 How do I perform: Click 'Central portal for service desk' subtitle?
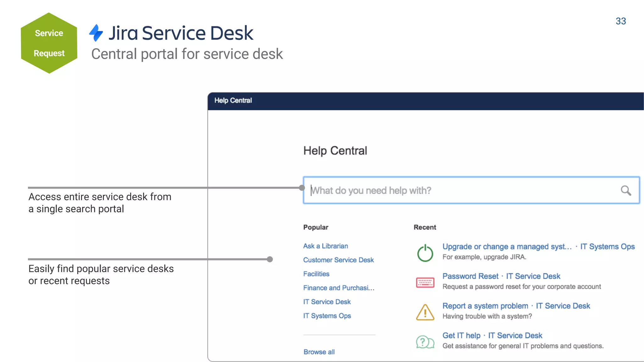[187, 54]
